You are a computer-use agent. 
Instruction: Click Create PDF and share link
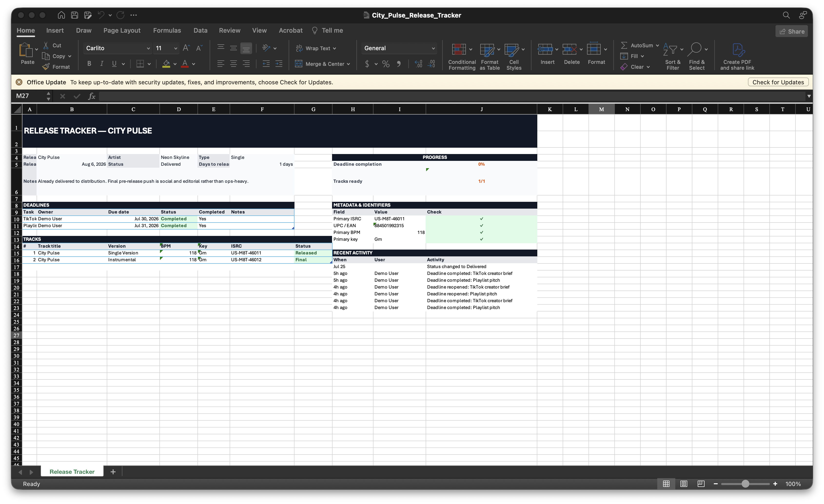click(737, 57)
